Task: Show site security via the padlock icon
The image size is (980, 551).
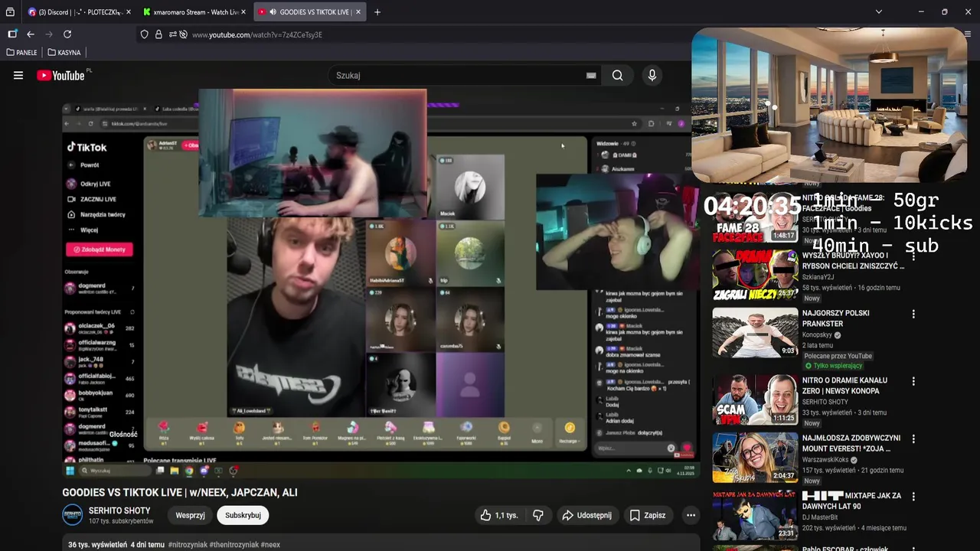Action: (158, 34)
